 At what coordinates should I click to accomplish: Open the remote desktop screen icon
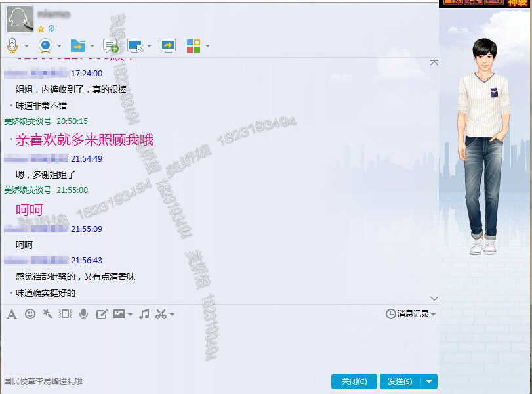click(x=136, y=46)
